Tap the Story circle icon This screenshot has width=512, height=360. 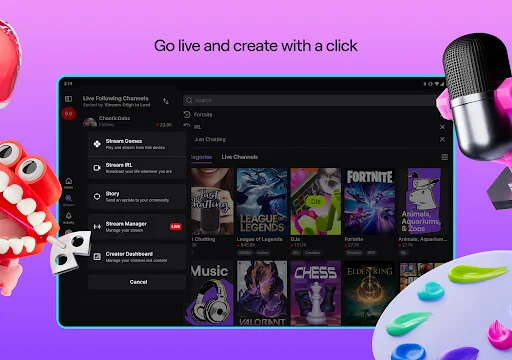97,196
